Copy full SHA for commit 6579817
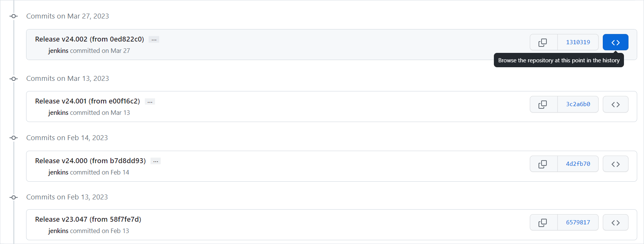This screenshot has width=644, height=244. [543, 222]
